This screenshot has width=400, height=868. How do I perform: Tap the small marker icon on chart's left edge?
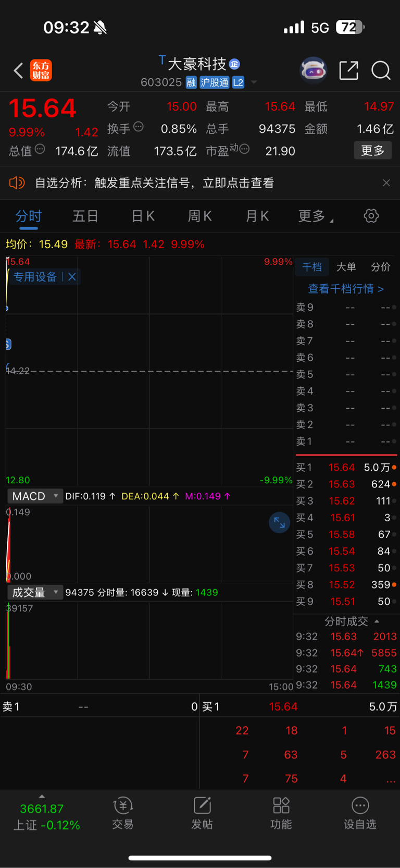pyautogui.click(x=8, y=344)
